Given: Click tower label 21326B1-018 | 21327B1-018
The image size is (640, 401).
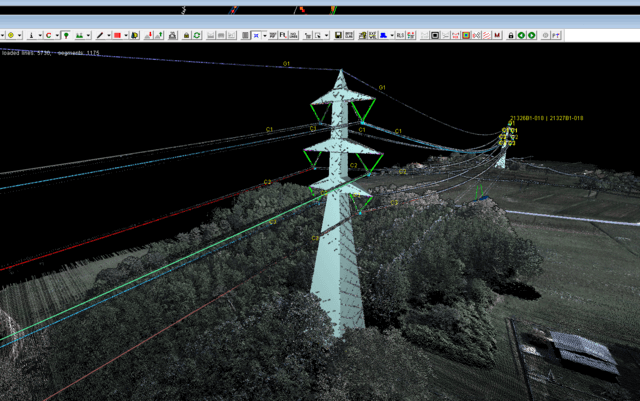Looking at the screenshot, I should [547, 118].
